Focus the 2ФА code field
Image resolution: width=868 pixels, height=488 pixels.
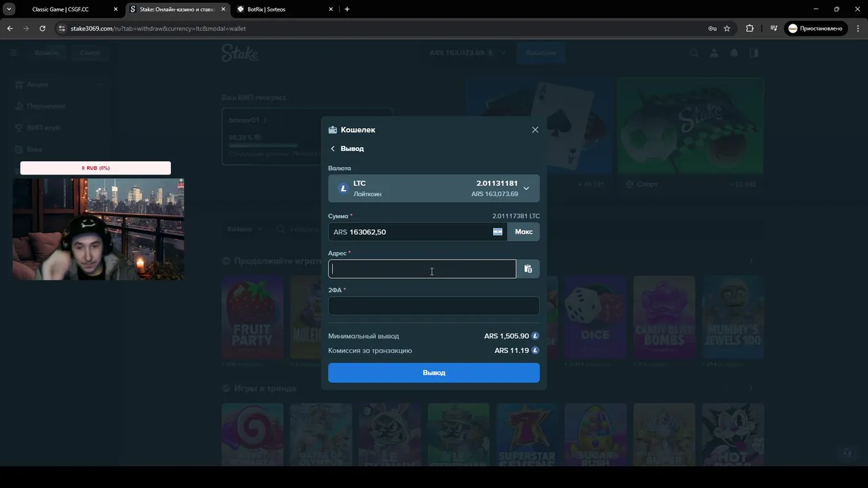coord(434,306)
